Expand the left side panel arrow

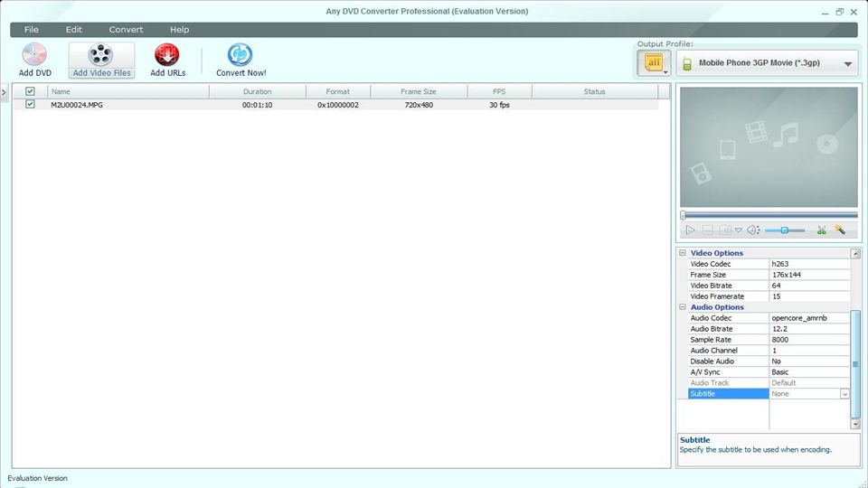click(4, 92)
